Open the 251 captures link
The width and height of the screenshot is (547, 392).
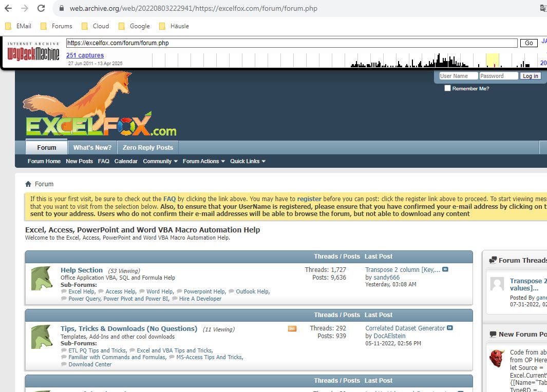pyautogui.click(x=85, y=55)
